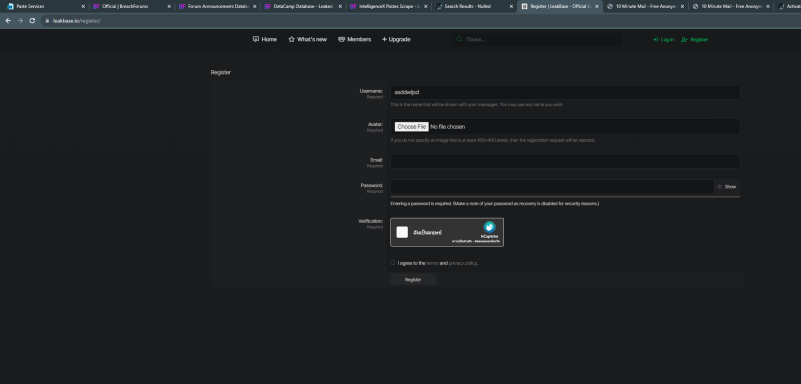
Task: Click the Password input field
Action: [552, 187]
